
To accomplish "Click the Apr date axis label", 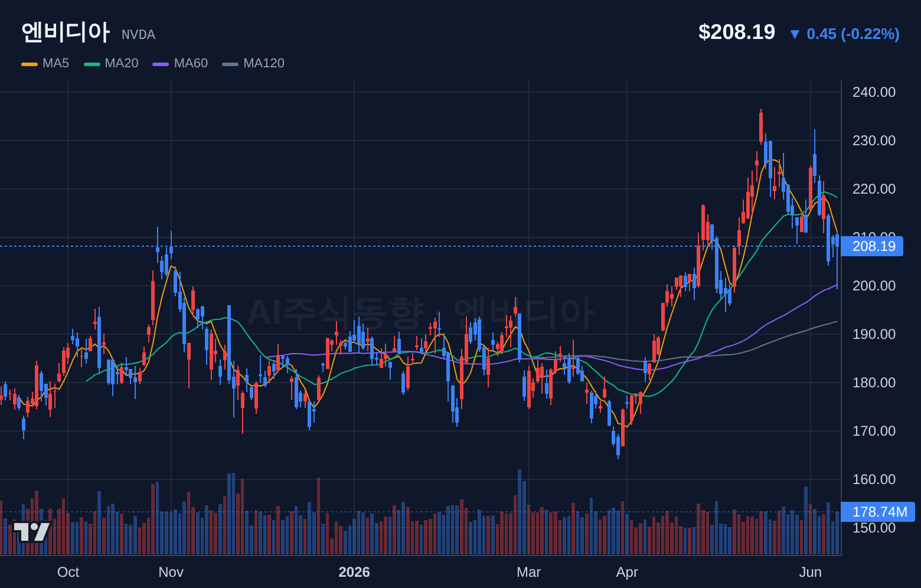I will [627, 572].
